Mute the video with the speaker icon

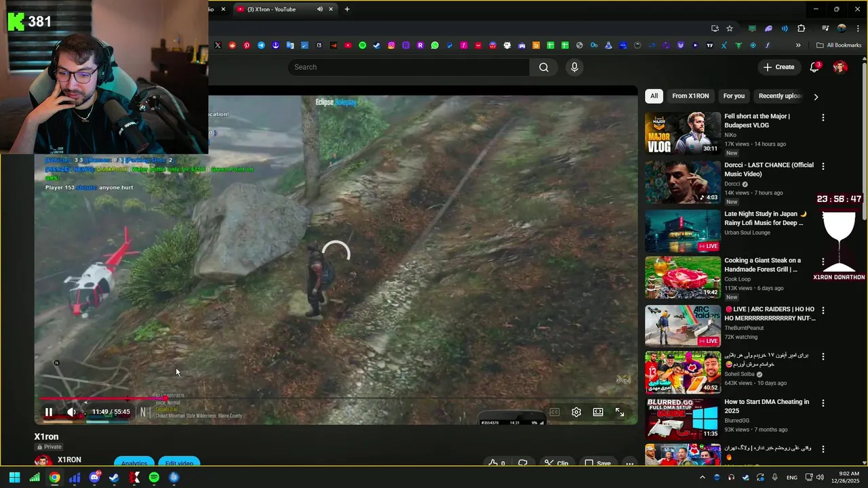coord(72,412)
